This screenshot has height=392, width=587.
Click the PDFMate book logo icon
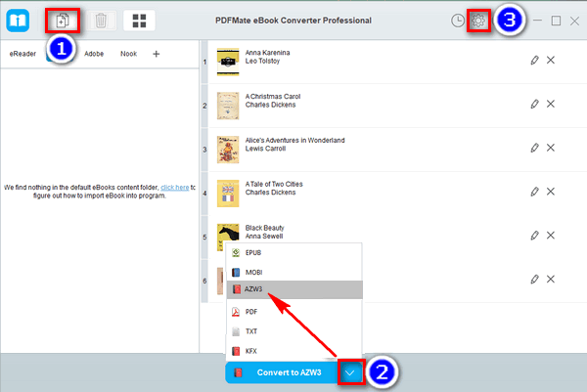[x=18, y=21]
